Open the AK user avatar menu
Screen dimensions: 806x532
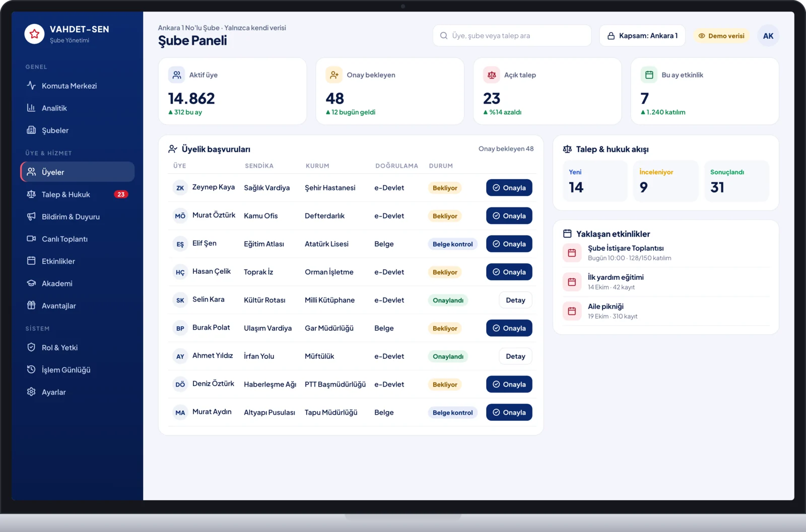coord(768,36)
